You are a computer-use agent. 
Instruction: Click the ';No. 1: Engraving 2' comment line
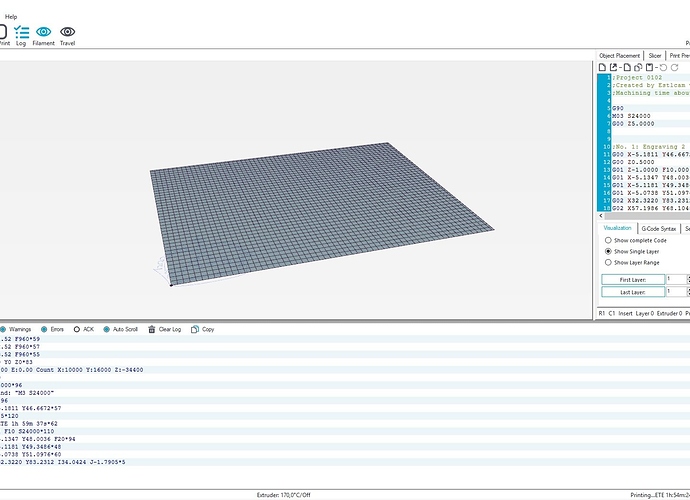coord(649,147)
